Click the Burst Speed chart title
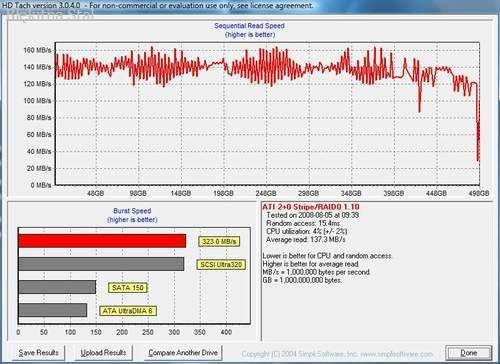Screen dimensions: 500x364 point(132,211)
